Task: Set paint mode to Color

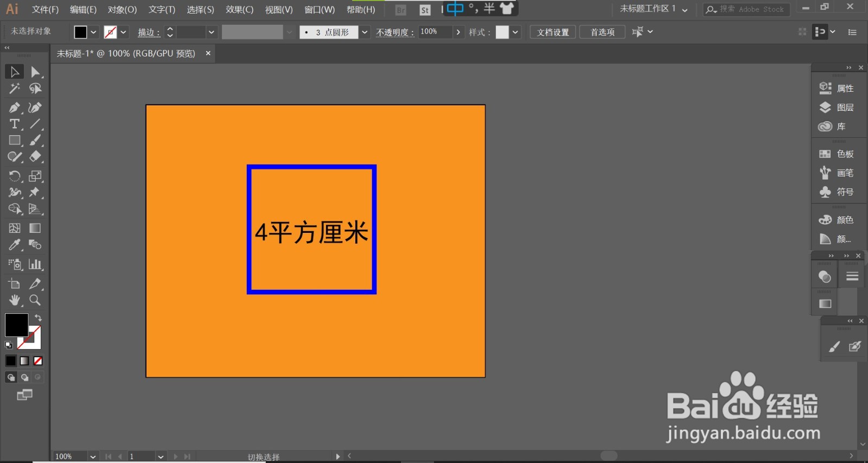Action: [11, 361]
